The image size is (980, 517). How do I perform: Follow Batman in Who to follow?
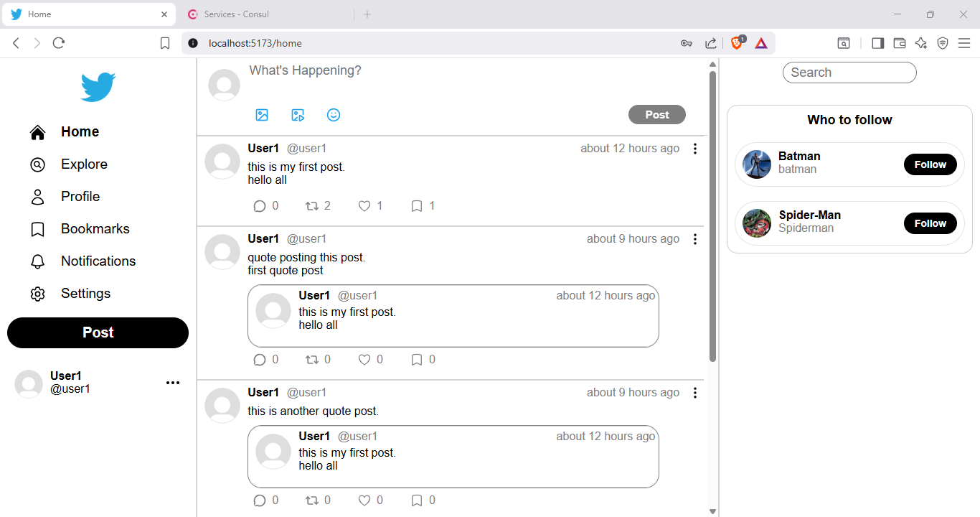pos(930,164)
